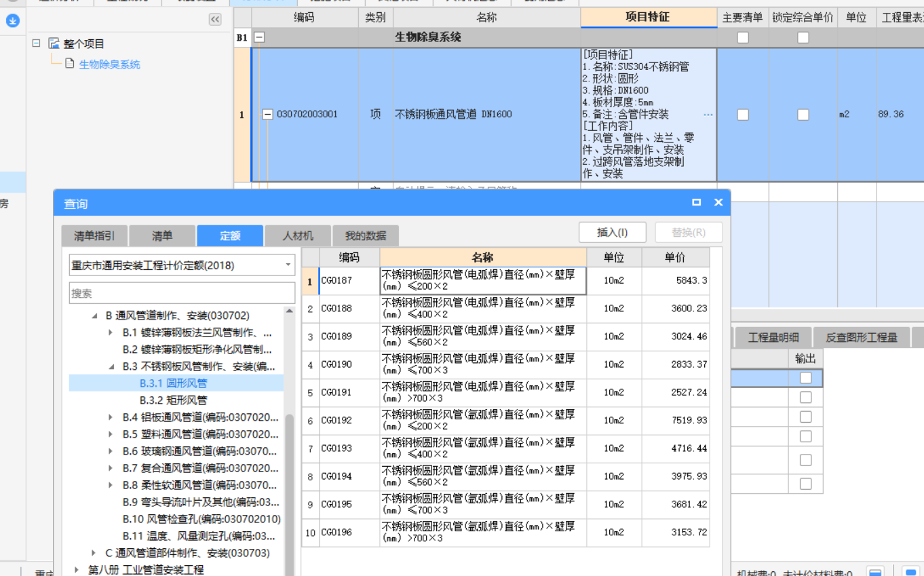This screenshot has height=576, width=924.
Task: Check the 输出 box in the highlighted row
Action: 805,378
